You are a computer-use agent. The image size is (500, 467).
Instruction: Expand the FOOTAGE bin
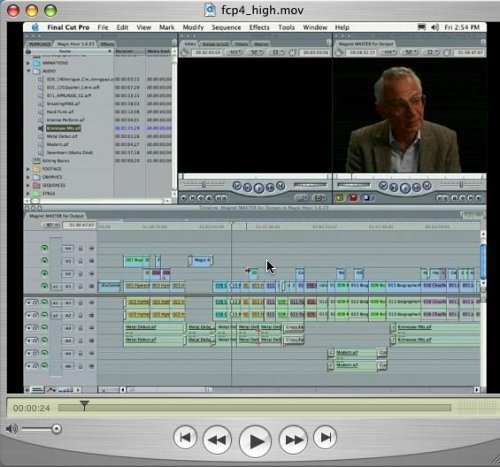tap(28, 169)
